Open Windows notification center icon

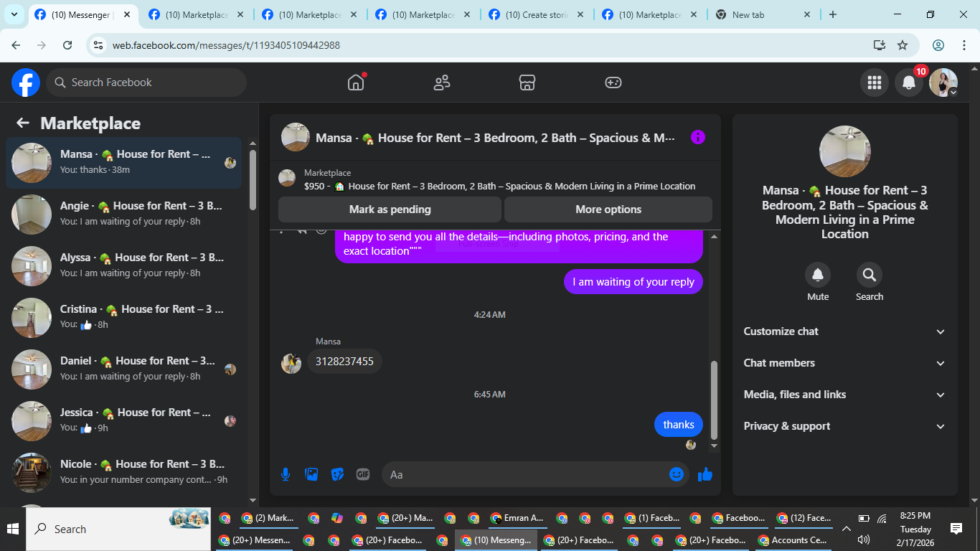956,529
